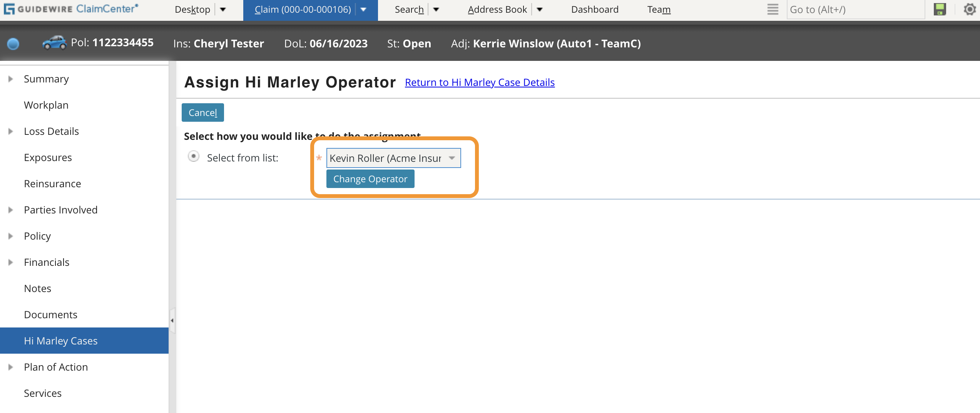
Task: Open the Claim (000-00-000106) dropdown arrow
Action: coord(363,9)
